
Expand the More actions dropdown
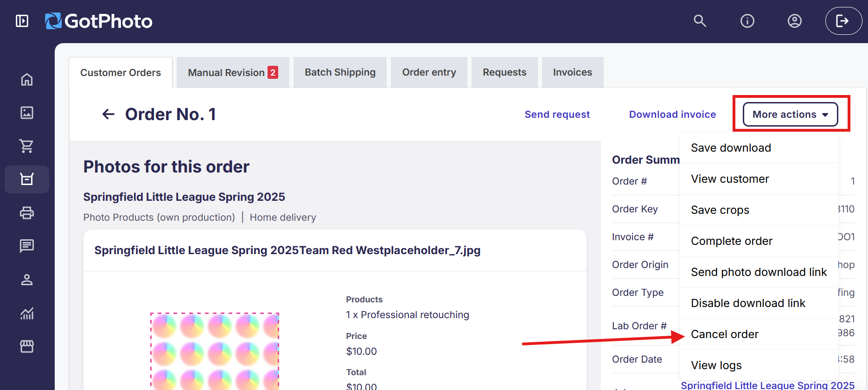[790, 115]
